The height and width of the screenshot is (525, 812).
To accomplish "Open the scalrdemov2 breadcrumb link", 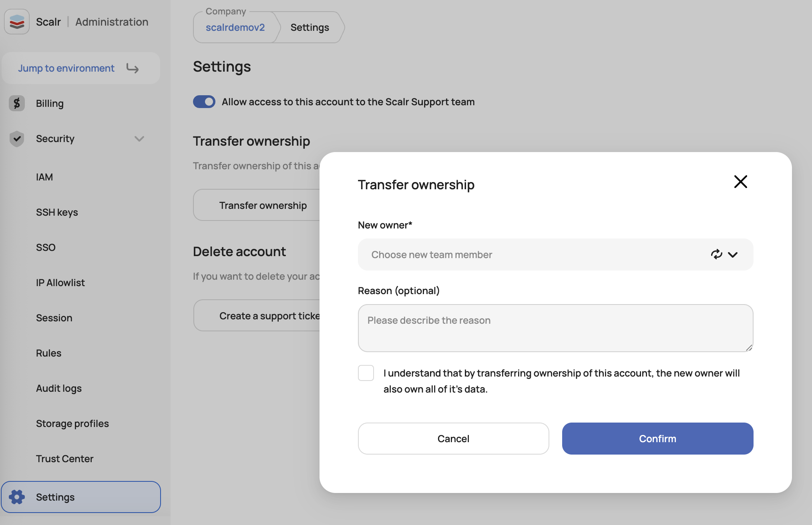I will point(235,27).
